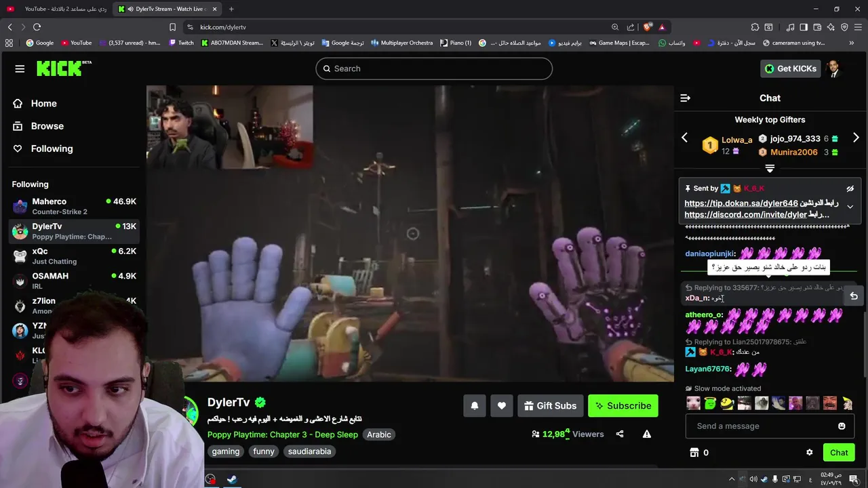Open the volume control in system tray
This screenshot has width=868, height=488.
point(753,479)
